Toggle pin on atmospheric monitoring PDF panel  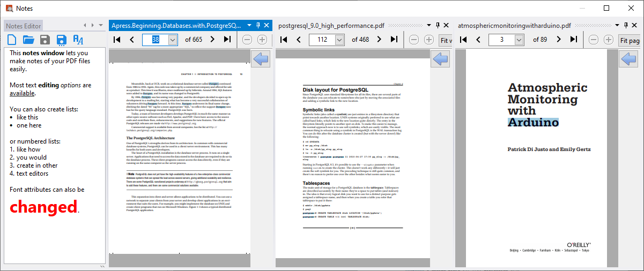625,25
